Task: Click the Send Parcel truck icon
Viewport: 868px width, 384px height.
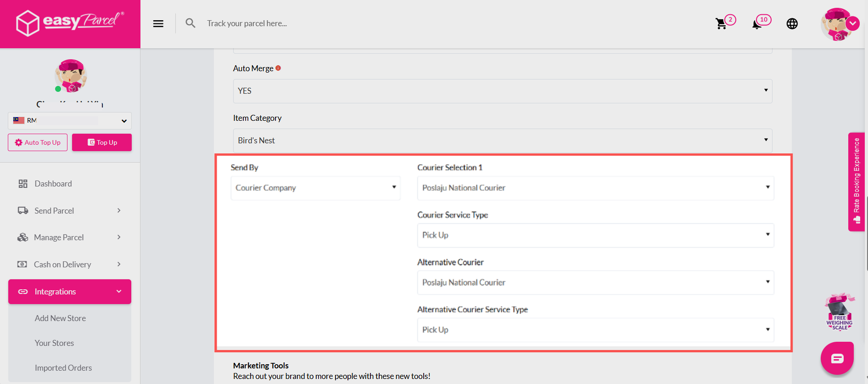Action: coord(23,210)
